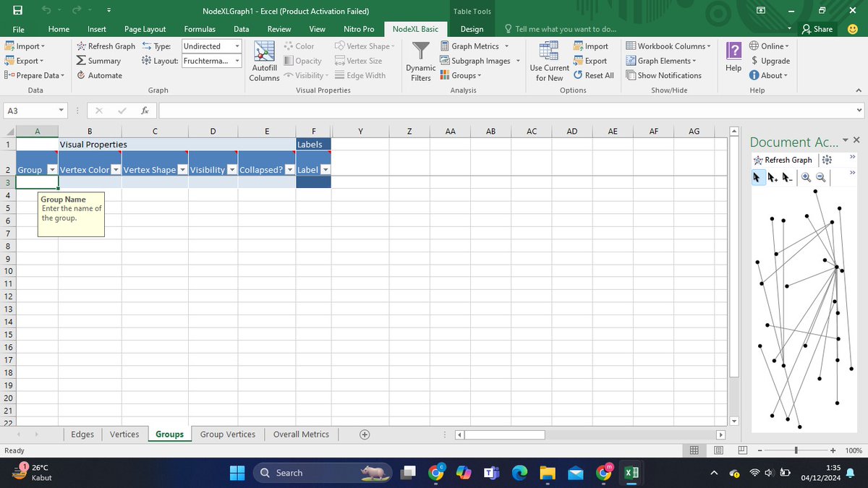Select the arrow pointer tool in graph pane
Viewport: 868px width, 488px height.
click(x=757, y=176)
